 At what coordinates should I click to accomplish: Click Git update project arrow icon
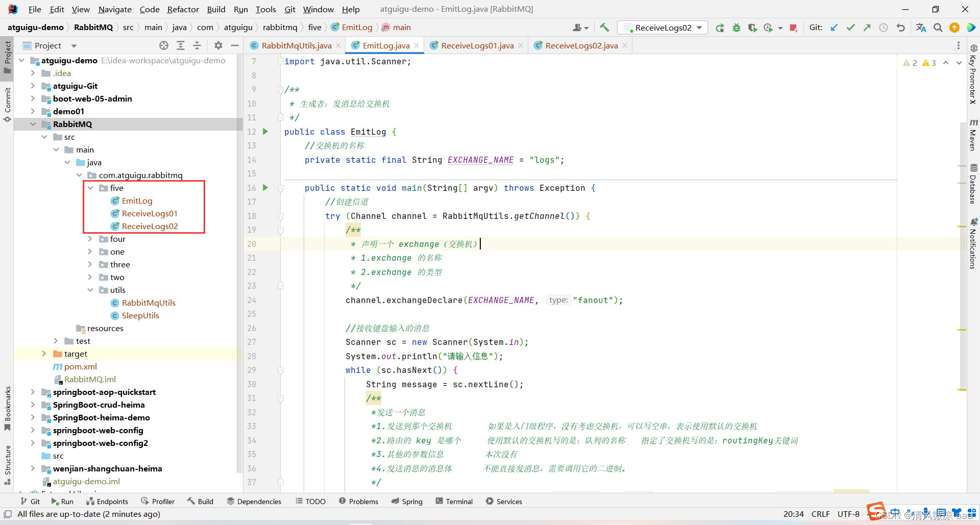(834, 28)
